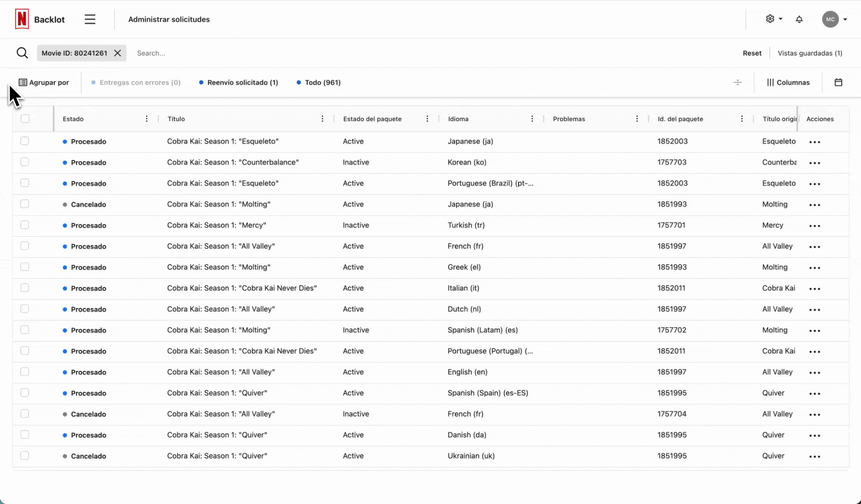Screen dimensions: 861x504
Task: Open the hamburger navigation menu
Action: (90, 19)
